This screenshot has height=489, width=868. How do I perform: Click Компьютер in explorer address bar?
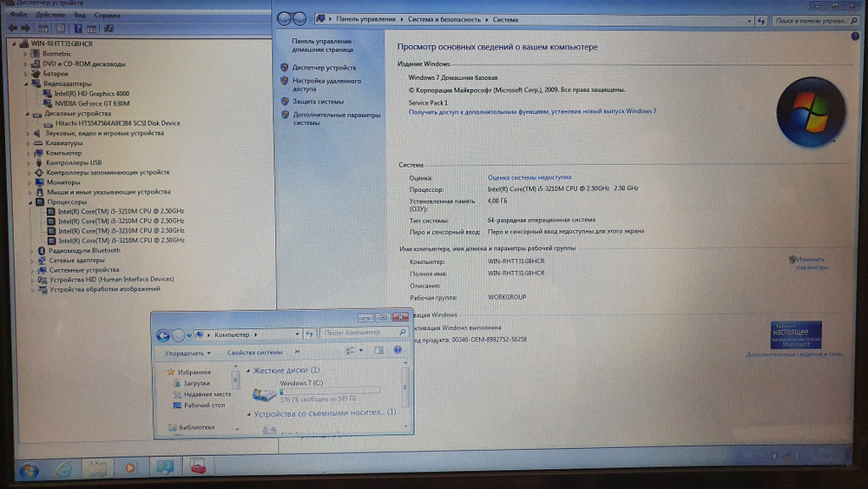click(x=232, y=334)
